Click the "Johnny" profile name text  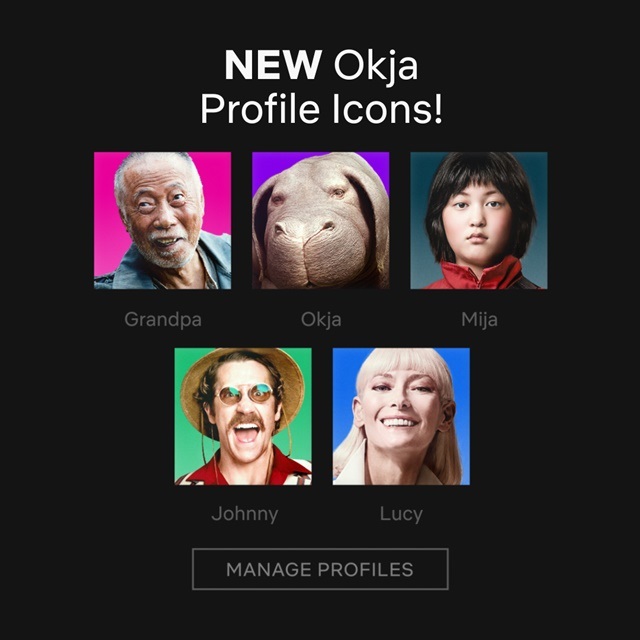[x=244, y=513]
